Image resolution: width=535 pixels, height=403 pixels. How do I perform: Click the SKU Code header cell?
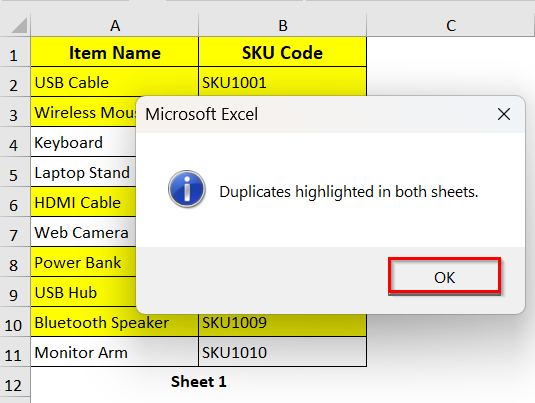pos(283,52)
